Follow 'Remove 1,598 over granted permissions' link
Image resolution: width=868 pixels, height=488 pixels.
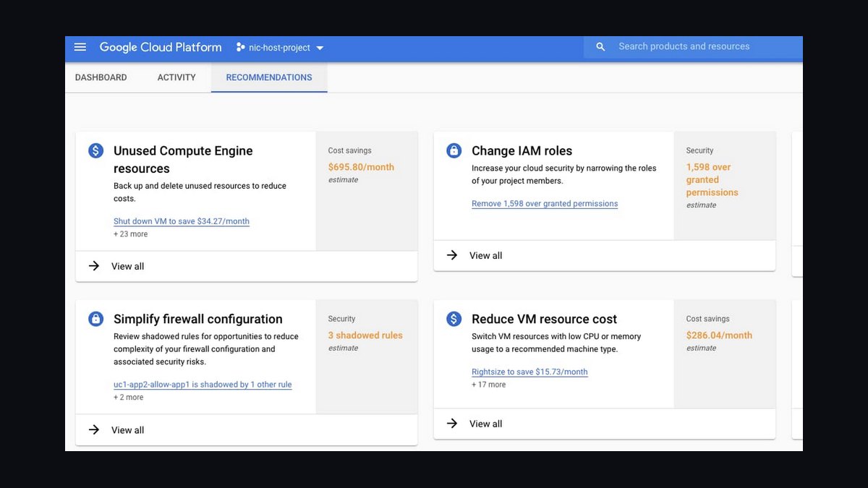(x=545, y=204)
